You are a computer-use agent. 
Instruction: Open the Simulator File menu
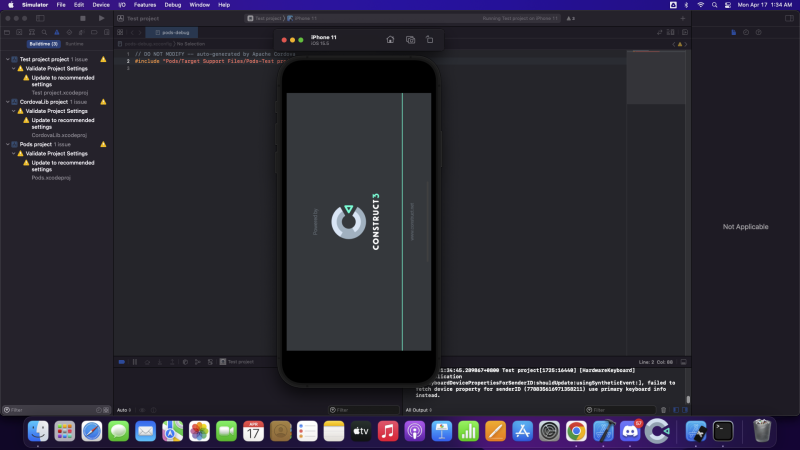click(61, 5)
